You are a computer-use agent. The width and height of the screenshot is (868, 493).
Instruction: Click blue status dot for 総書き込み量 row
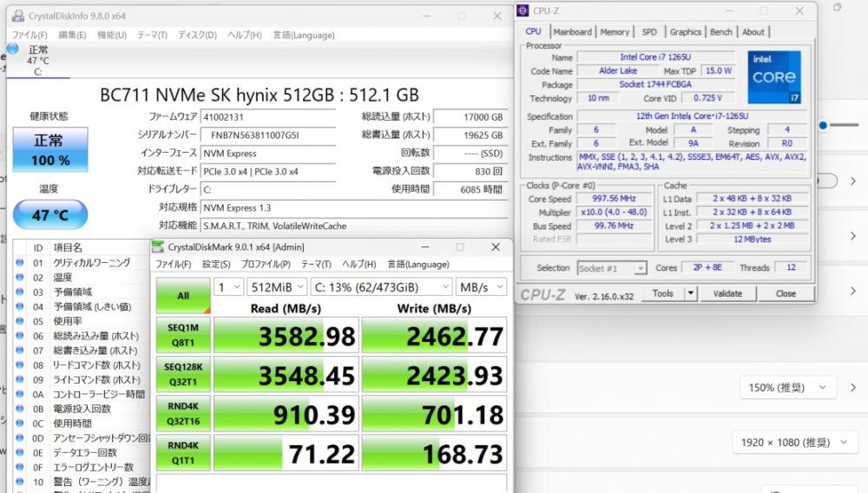(20, 351)
